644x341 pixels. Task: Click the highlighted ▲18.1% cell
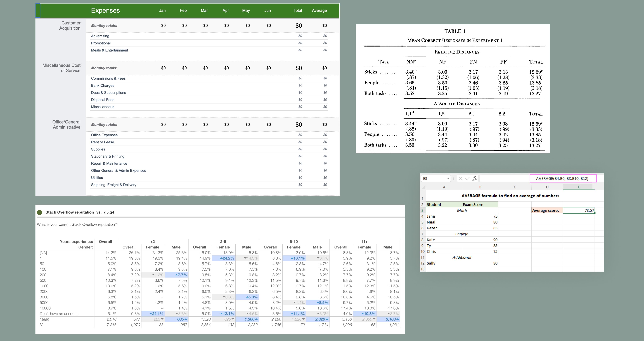coord(294,258)
